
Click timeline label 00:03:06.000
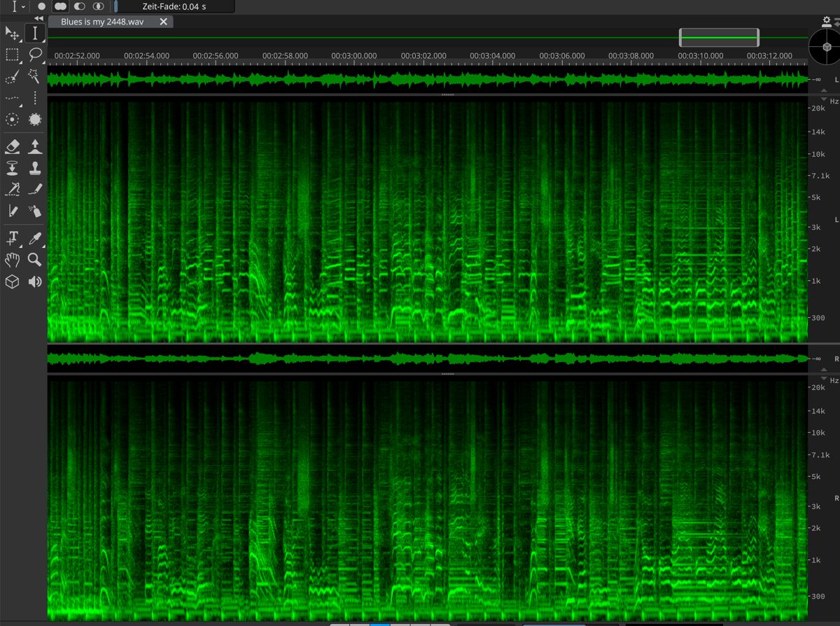(562, 56)
